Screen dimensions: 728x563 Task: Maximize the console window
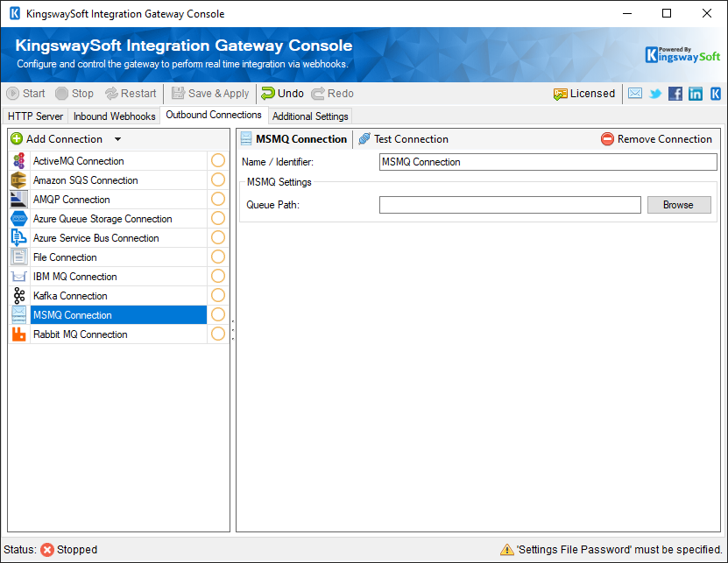click(667, 13)
